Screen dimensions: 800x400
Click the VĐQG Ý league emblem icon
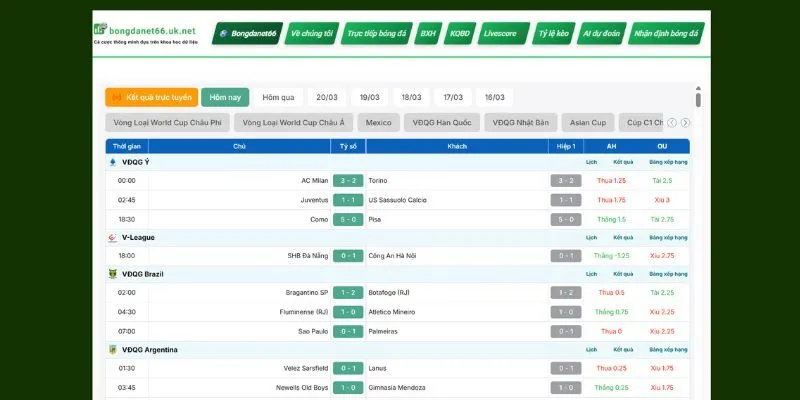[x=113, y=161]
